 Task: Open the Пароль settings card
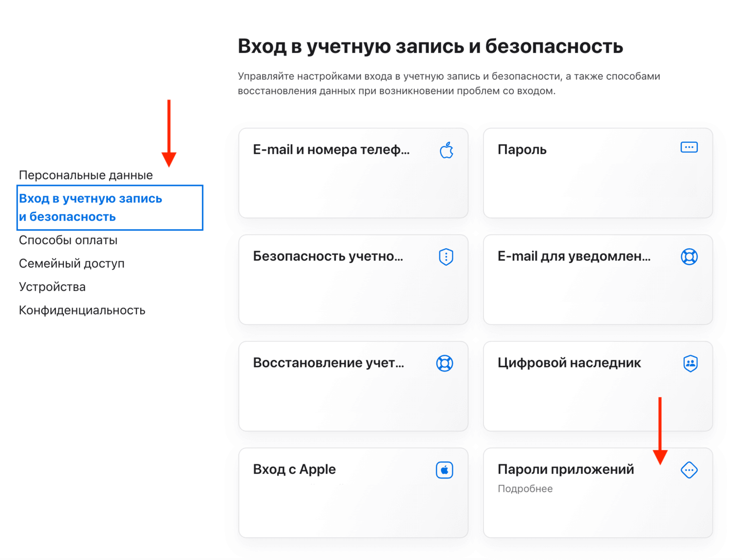pyautogui.click(x=598, y=173)
